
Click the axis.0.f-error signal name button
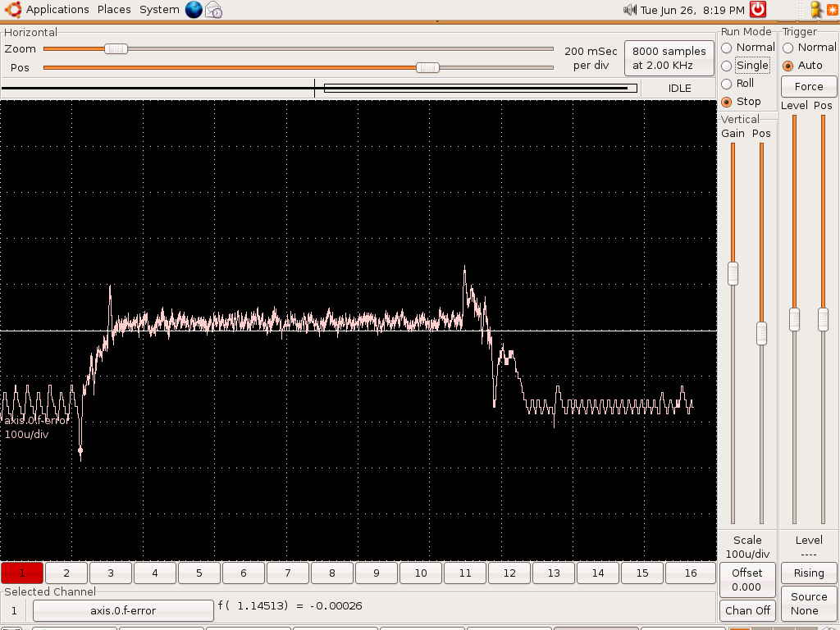[x=123, y=610]
